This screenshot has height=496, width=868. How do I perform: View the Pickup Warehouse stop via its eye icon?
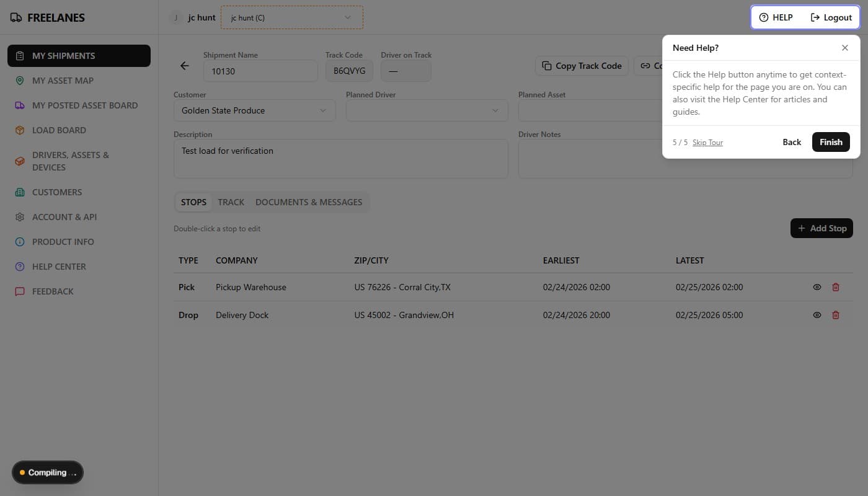[817, 287]
